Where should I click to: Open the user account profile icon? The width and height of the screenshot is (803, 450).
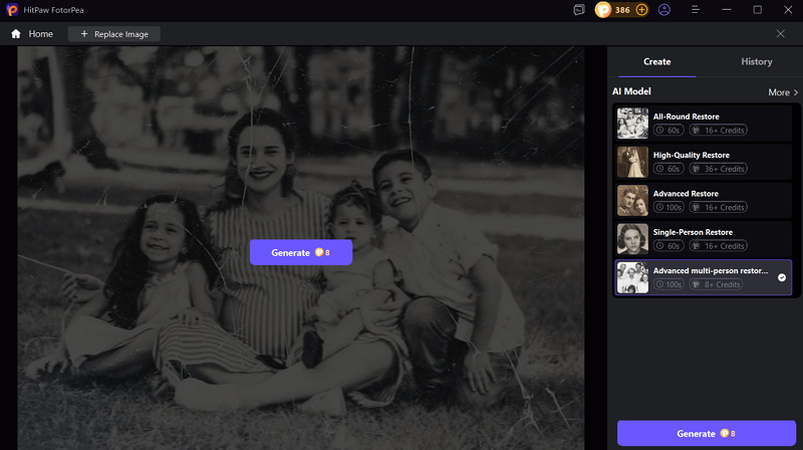(664, 10)
